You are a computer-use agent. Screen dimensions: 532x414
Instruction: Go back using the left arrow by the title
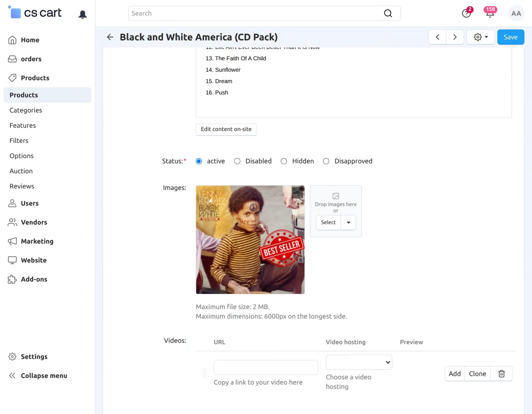click(x=110, y=37)
